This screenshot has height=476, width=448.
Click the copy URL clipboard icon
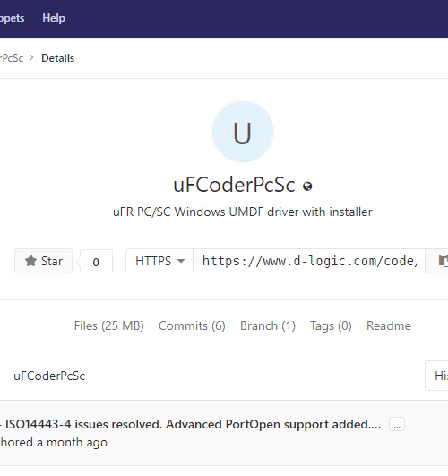click(443, 261)
